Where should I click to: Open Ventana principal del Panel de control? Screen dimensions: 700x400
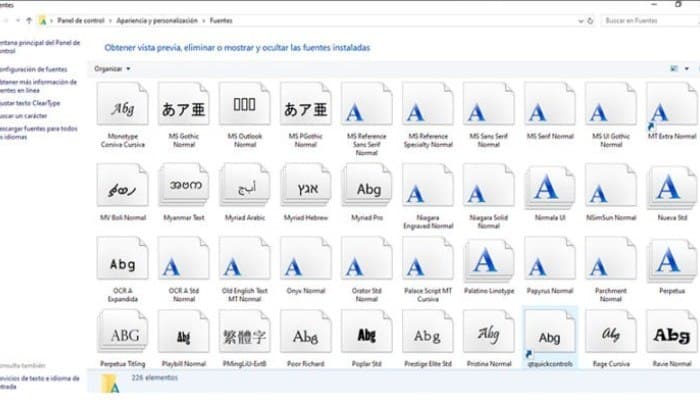click(39, 47)
